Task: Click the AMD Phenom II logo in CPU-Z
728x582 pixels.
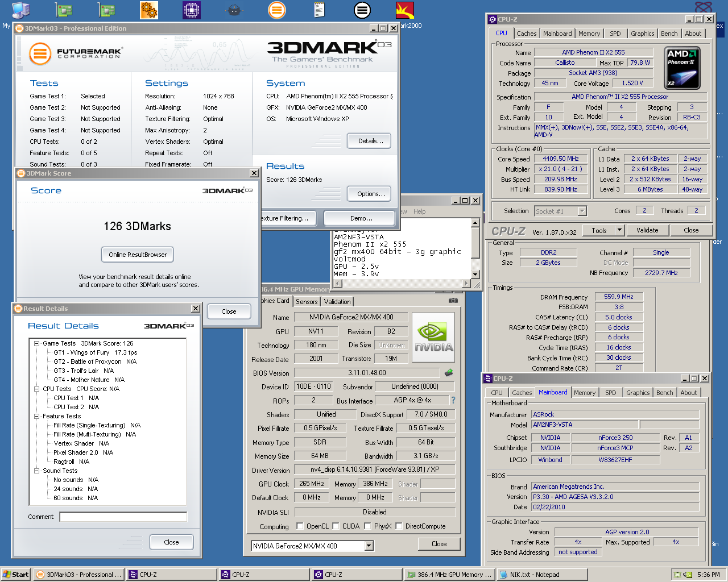Action: pos(682,68)
